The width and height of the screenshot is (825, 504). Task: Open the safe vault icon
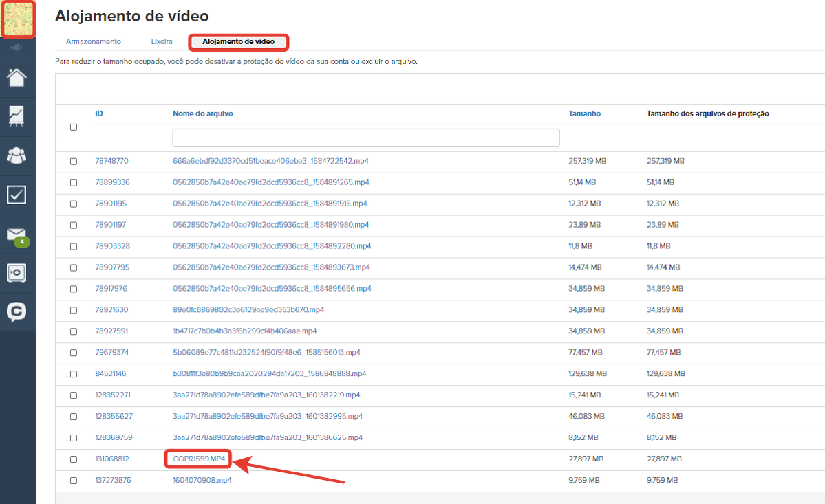coord(17,273)
